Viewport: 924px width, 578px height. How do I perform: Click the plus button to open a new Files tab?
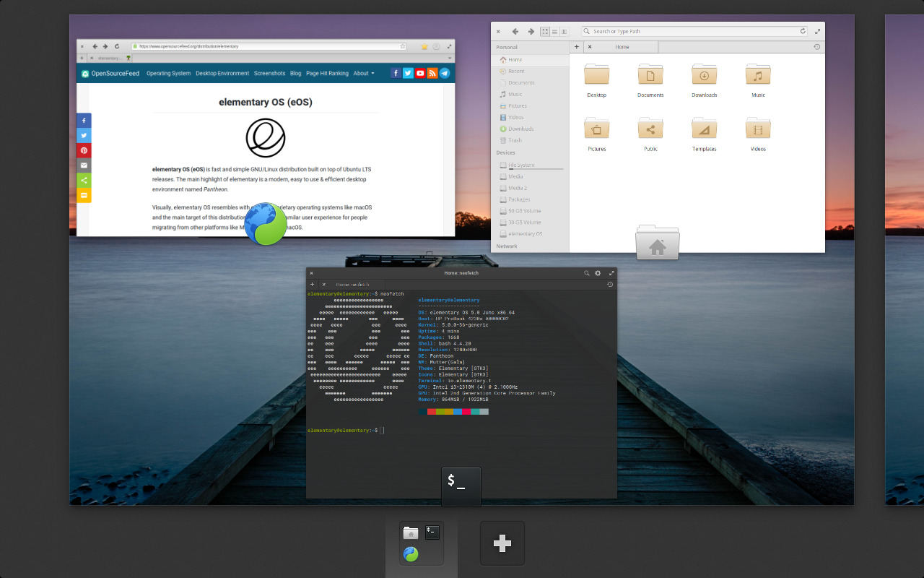[576, 46]
